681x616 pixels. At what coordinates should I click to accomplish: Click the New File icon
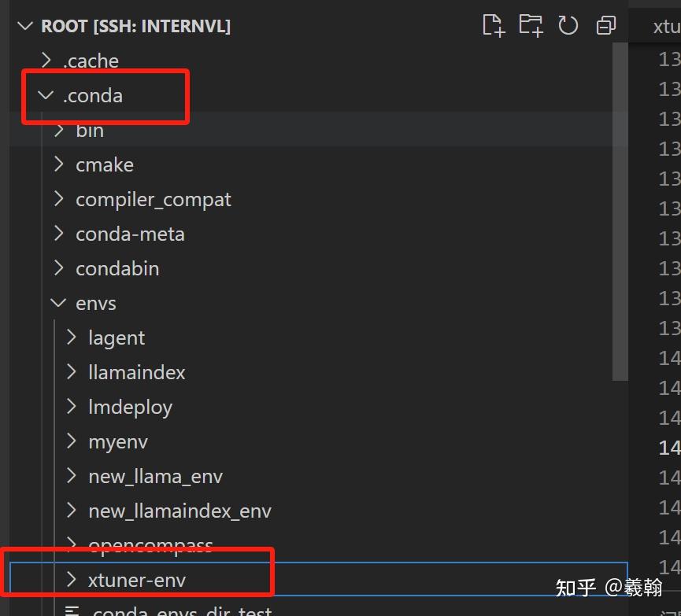(x=494, y=25)
